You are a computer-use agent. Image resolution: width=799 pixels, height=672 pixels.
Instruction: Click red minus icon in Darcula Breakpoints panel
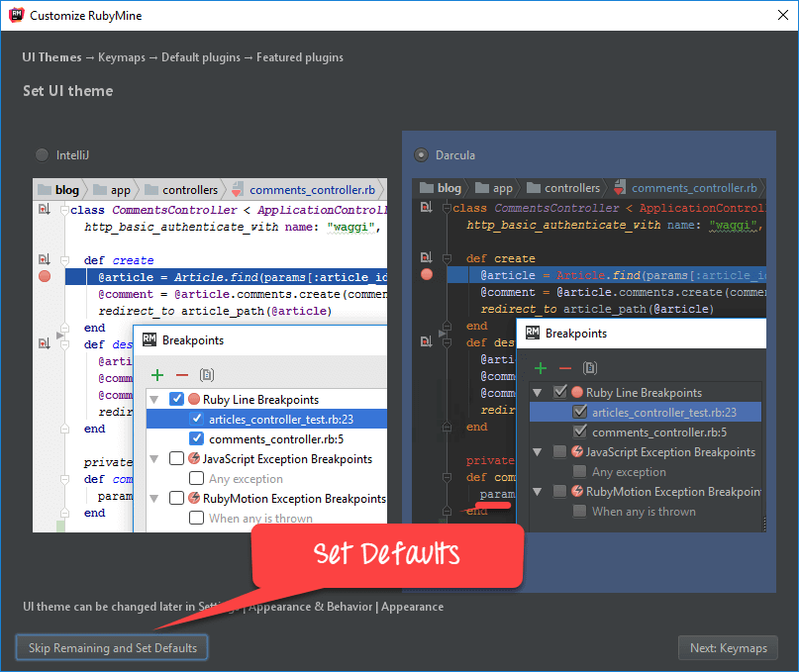(x=564, y=368)
